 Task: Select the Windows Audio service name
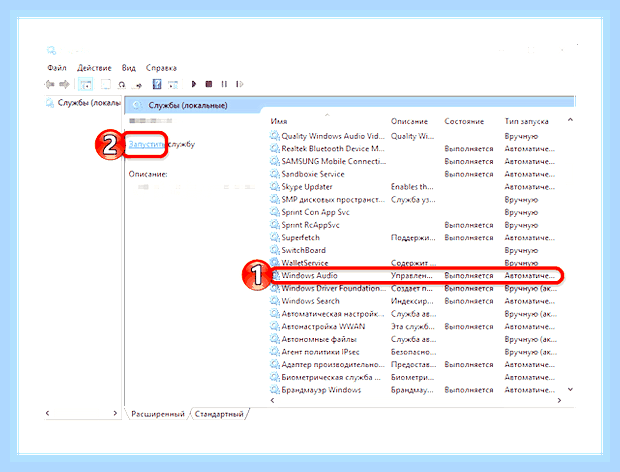coord(309,275)
